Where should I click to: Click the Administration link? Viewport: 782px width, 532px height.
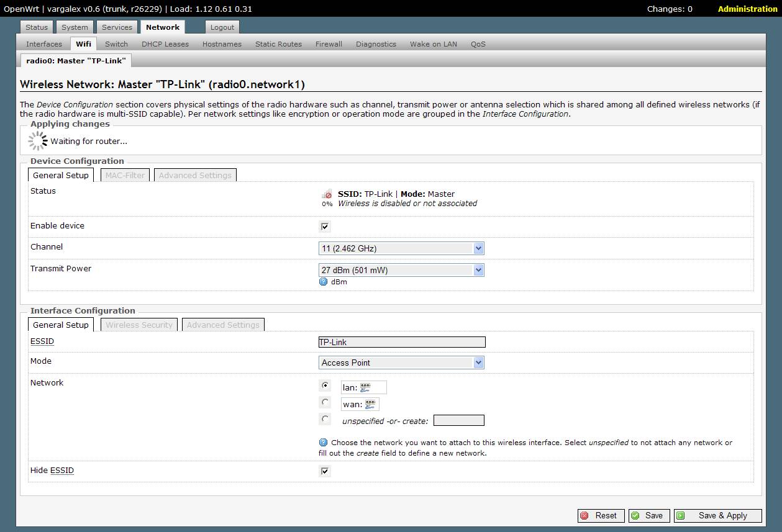[748, 9]
